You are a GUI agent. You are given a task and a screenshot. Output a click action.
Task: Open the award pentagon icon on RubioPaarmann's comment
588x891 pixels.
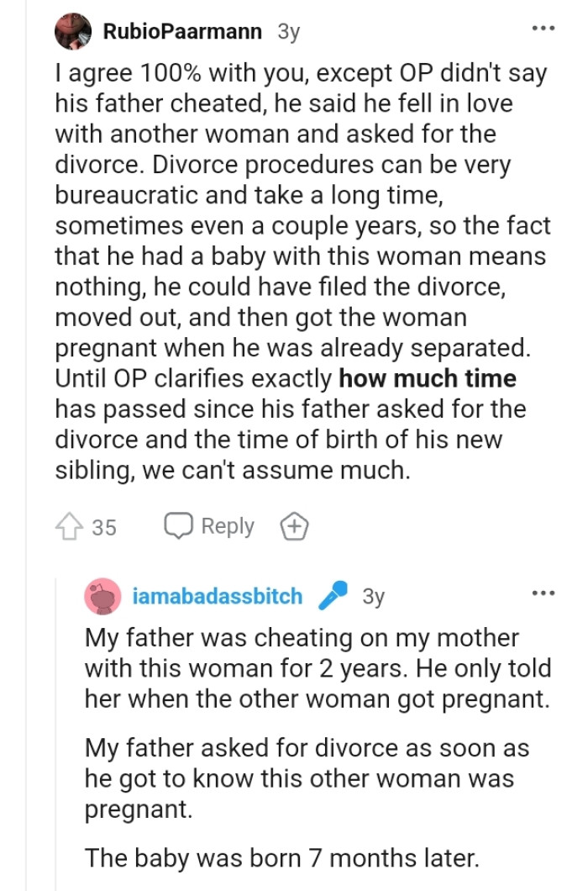click(293, 526)
